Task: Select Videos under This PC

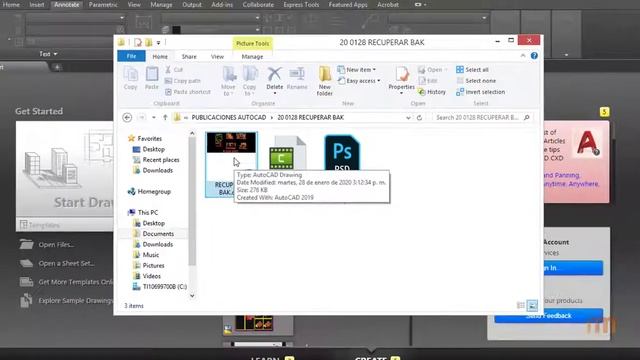Action: pos(147,276)
